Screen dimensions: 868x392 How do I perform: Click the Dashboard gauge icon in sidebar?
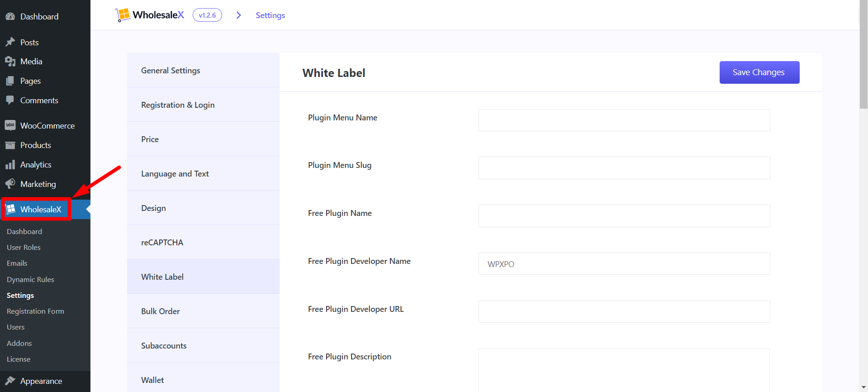tap(10, 17)
